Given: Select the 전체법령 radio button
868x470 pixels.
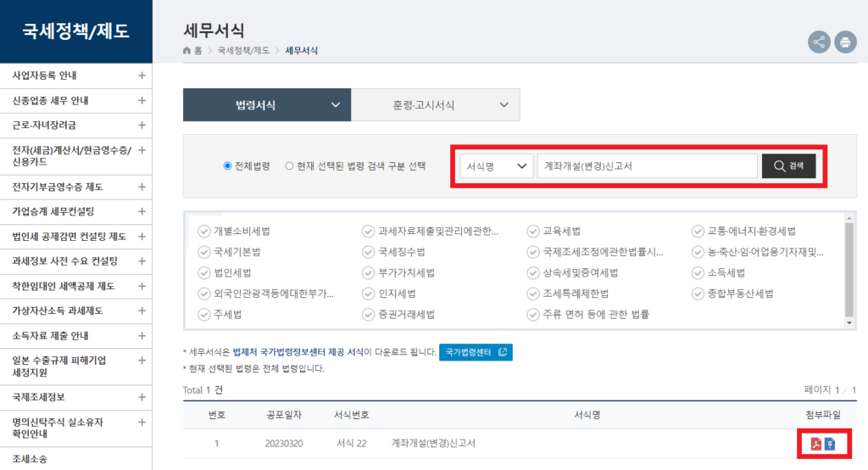Looking at the screenshot, I should [x=227, y=166].
